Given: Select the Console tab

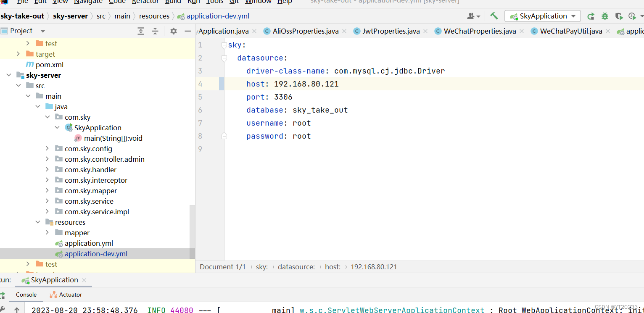Looking at the screenshot, I should coord(26,295).
